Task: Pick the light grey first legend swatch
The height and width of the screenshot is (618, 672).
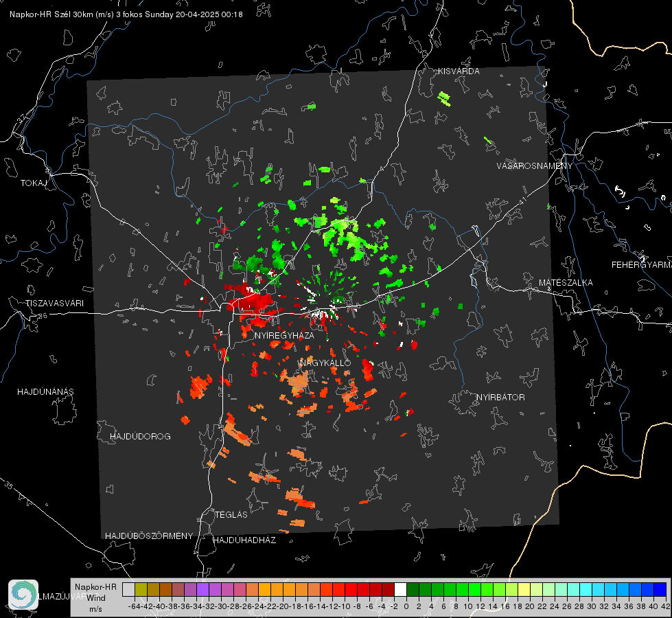Action: [x=128, y=589]
